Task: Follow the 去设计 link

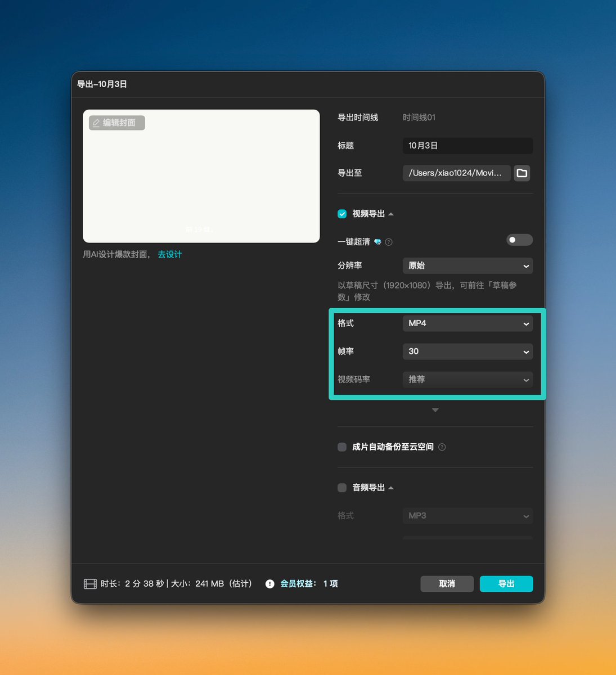Action: click(x=170, y=254)
